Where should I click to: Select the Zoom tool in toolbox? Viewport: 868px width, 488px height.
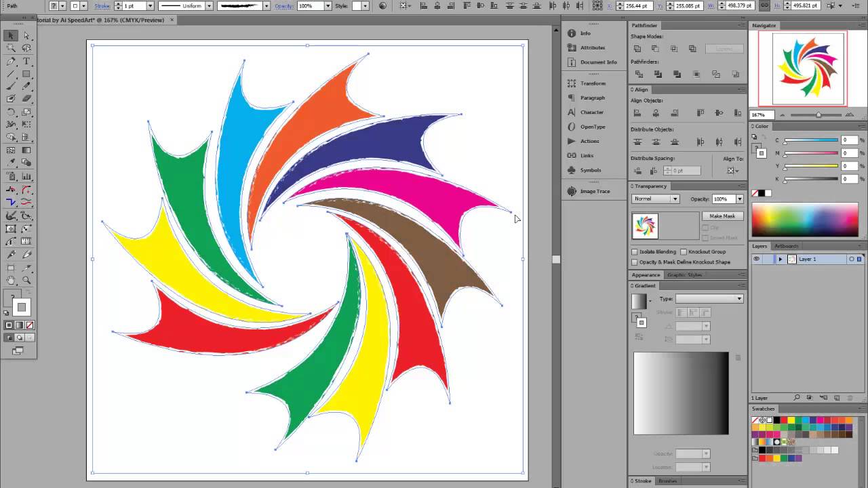[x=26, y=280]
